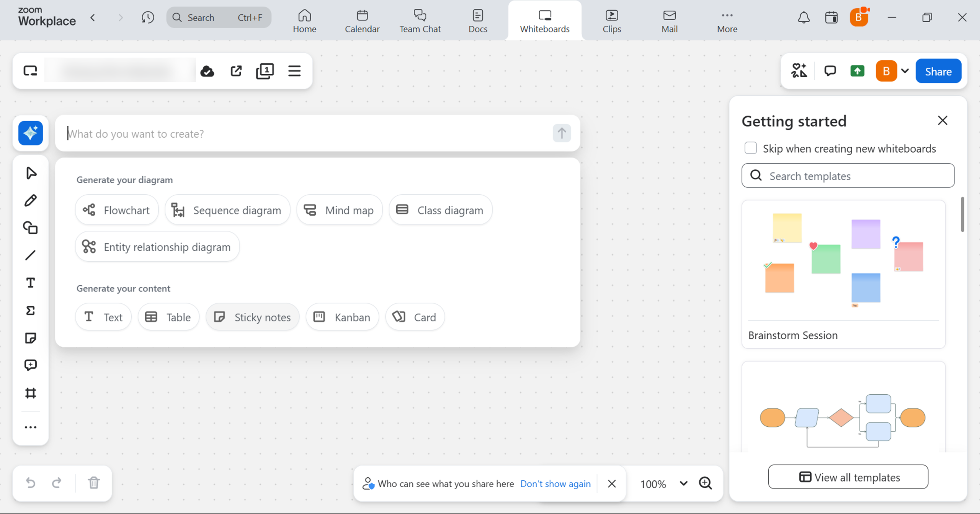Open the AI companion sparkle button
Screen dimensions: 980x514
pos(31,133)
